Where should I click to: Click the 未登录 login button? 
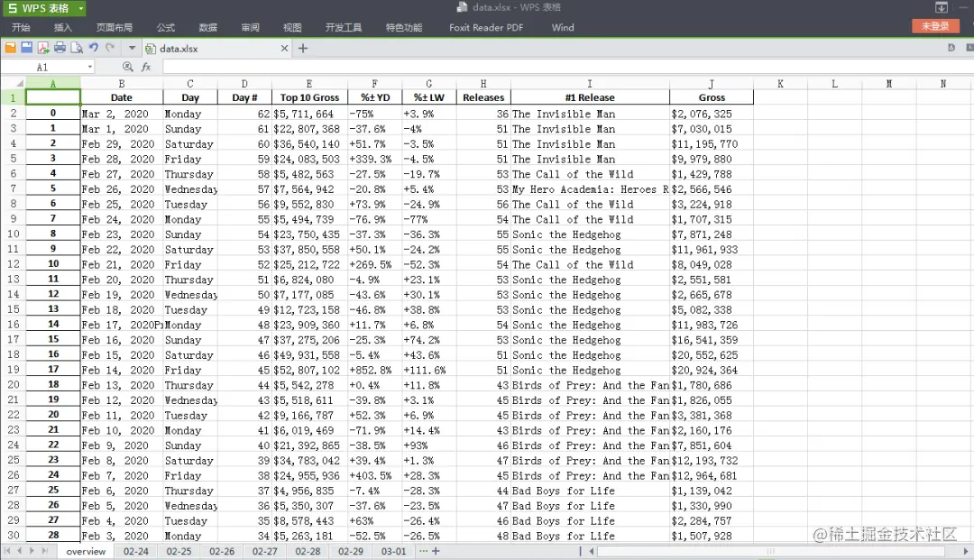tap(935, 26)
